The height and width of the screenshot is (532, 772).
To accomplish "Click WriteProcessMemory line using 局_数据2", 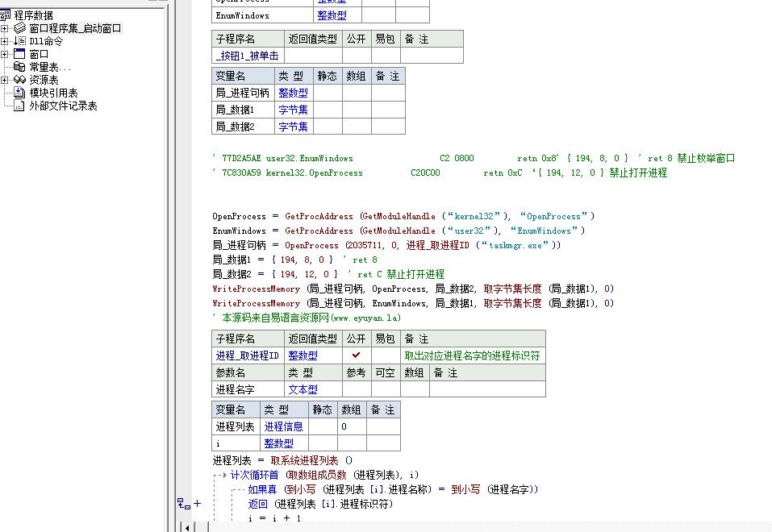I will coord(413,289).
